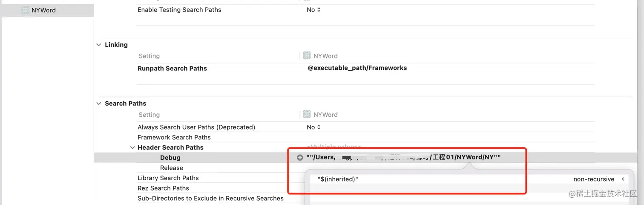Click the NYWord icon in Search Paths header

pyautogui.click(x=307, y=115)
